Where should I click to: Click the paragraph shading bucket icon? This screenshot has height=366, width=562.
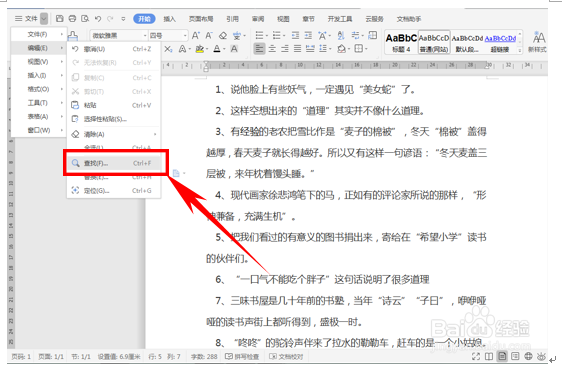341,49
